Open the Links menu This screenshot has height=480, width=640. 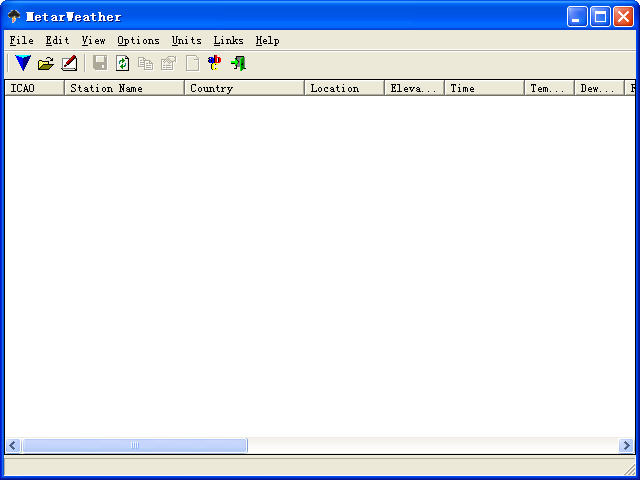pos(229,40)
